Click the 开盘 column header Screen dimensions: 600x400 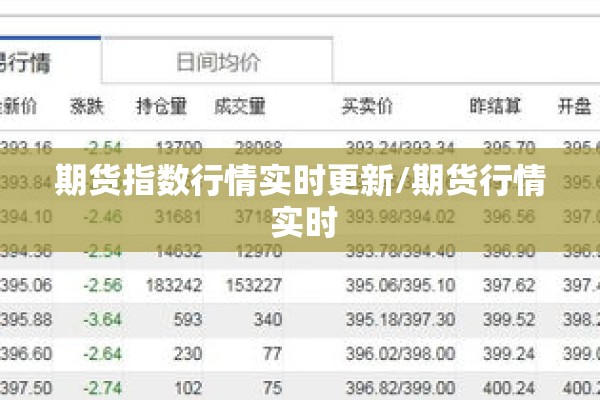coord(575,106)
